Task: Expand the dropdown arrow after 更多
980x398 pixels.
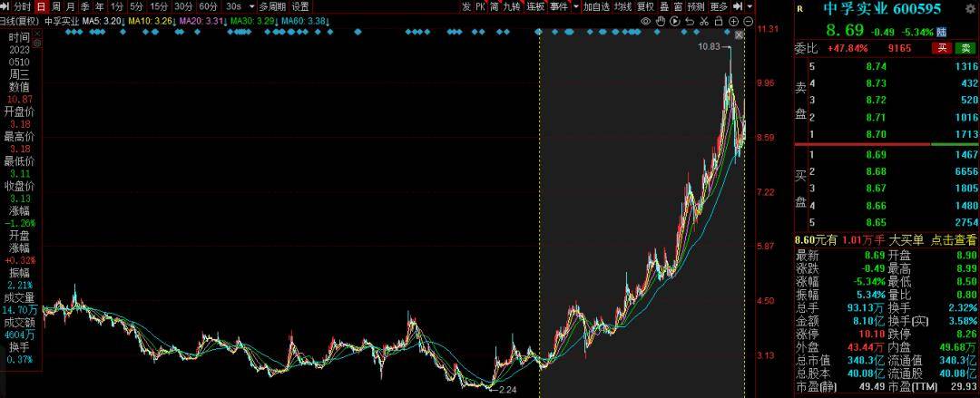Action: click(x=750, y=6)
